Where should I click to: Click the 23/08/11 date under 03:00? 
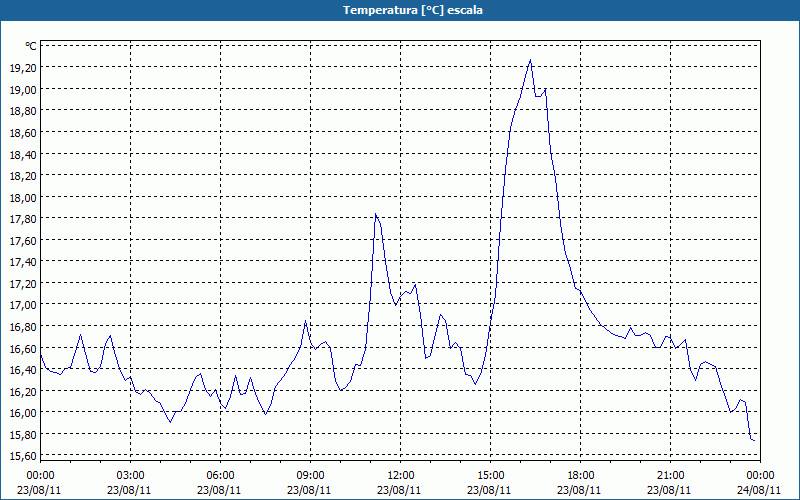(129, 490)
